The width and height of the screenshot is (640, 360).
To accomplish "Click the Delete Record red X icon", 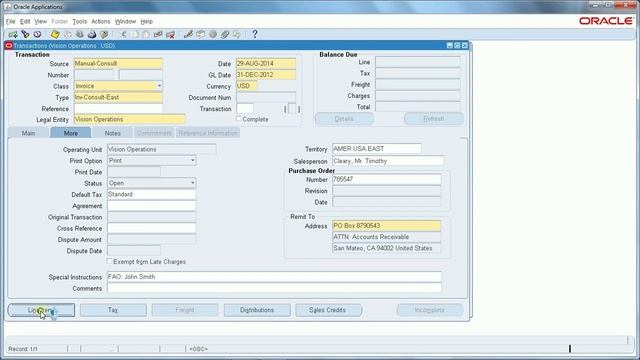I will [x=170, y=35].
